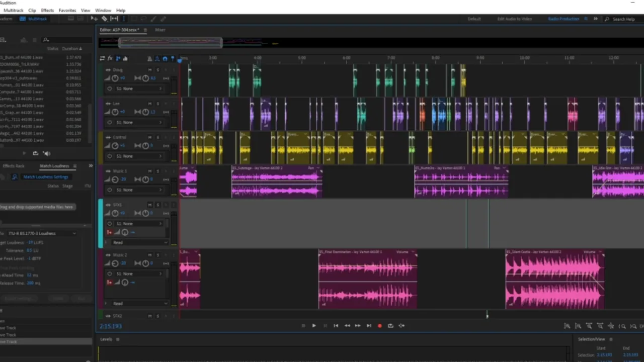Switch to the Effects Rack tab

click(14, 166)
